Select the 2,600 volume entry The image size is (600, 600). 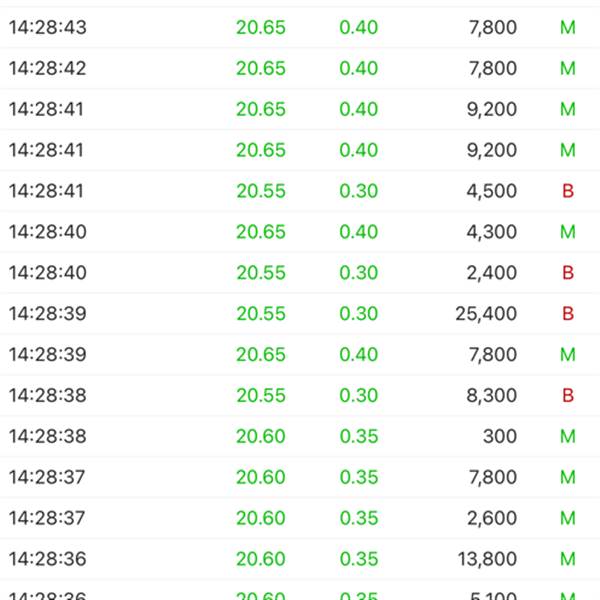coord(492,518)
